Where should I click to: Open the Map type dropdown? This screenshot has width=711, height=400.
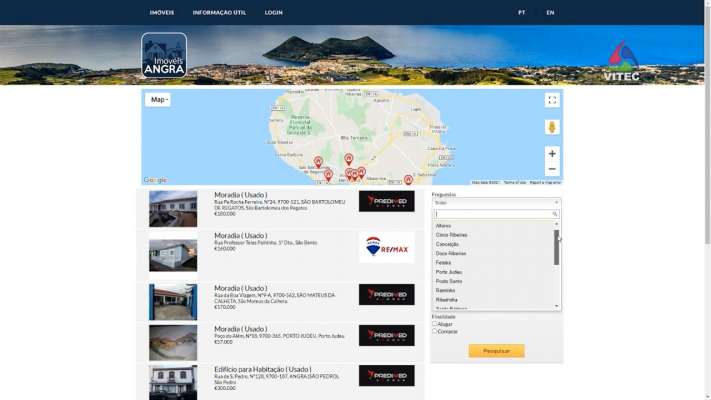point(158,100)
